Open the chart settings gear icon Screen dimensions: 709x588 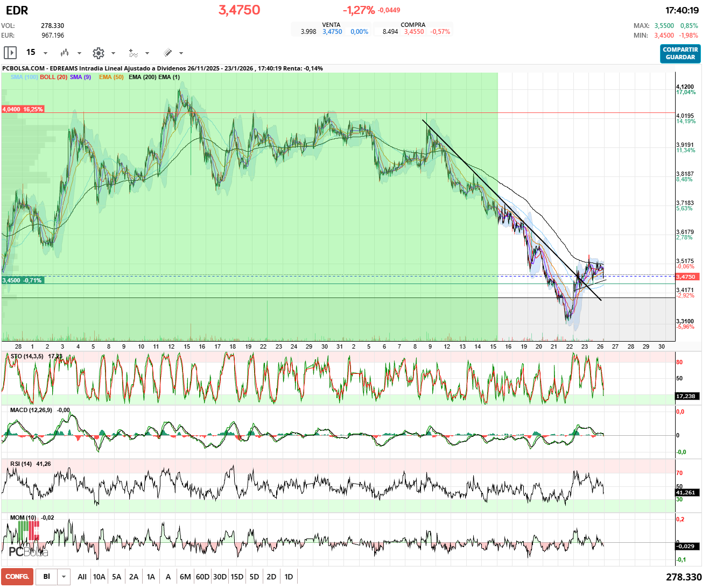click(x=98, y=53)
